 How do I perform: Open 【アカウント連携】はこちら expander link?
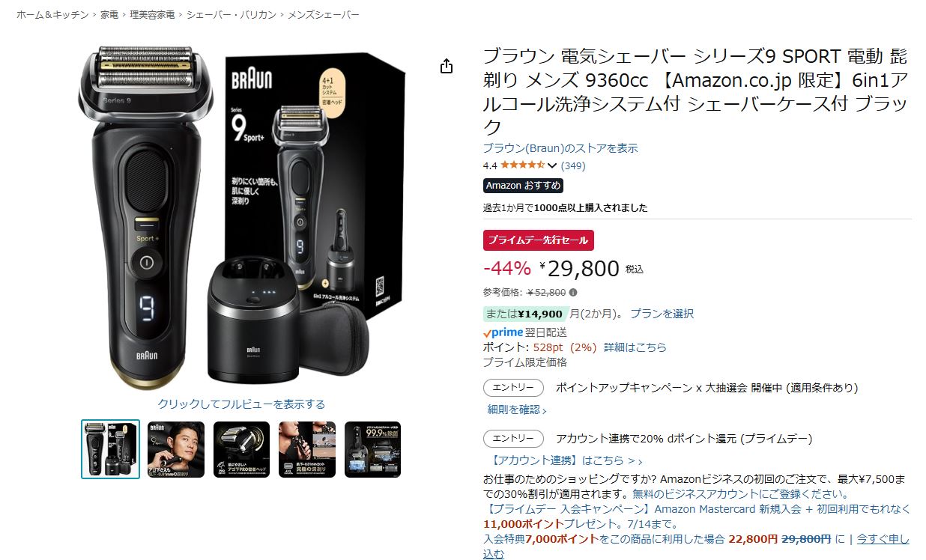pos(567,460)
